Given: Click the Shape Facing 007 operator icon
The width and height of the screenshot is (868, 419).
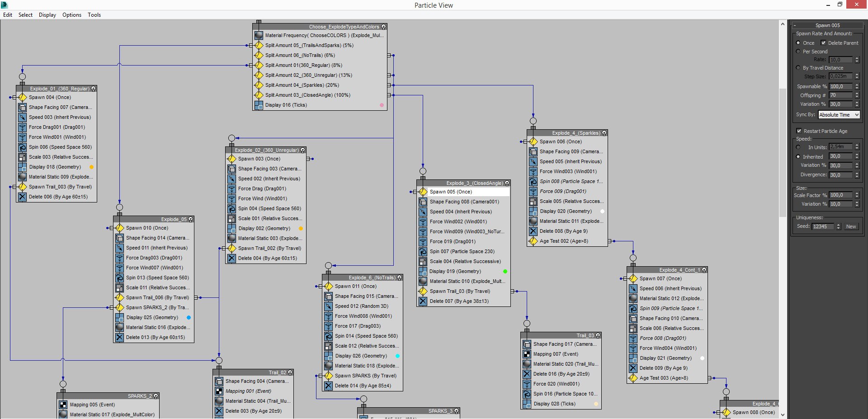Looking at the screenshot, I should (22, 107).
